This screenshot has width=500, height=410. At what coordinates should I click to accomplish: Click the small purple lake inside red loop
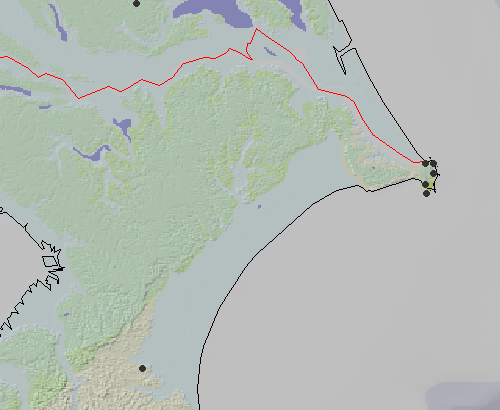(x=270, y=52)
